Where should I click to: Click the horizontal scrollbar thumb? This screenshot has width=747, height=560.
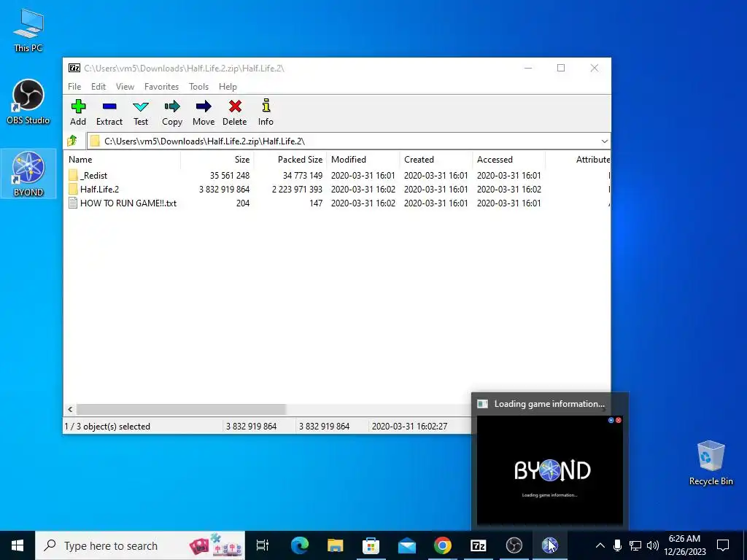[x=181, y=410]
